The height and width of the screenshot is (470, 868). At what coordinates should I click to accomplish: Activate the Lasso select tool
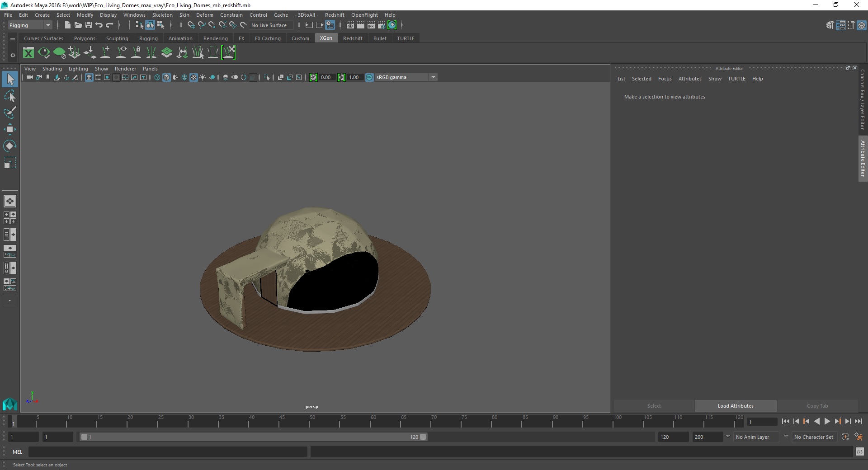(x=9, y=96)
